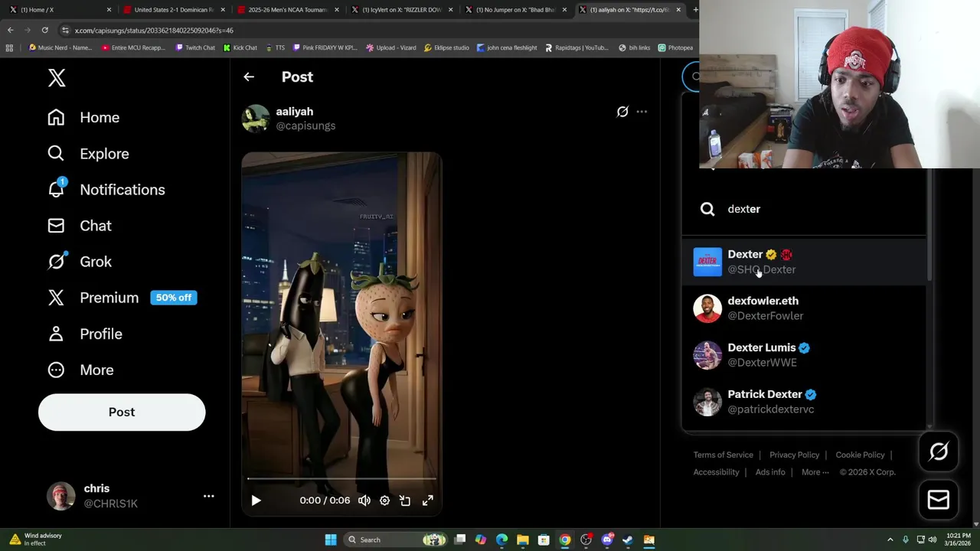Click chris profile avatar at bottom left

(60, 496)
